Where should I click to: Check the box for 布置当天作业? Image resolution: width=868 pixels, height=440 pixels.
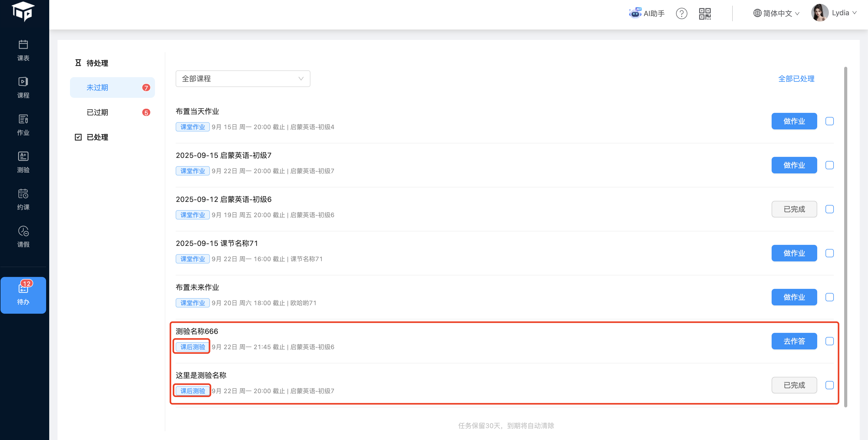tap(829, 121)
